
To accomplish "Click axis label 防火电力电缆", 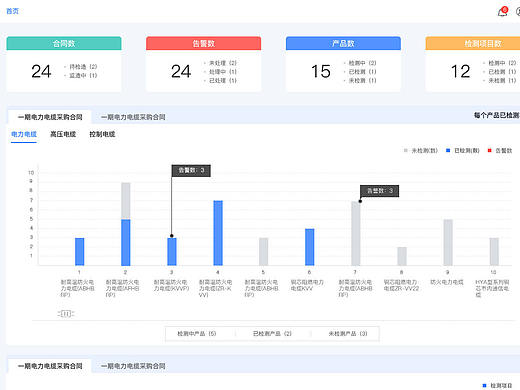I will click(447, 282).
